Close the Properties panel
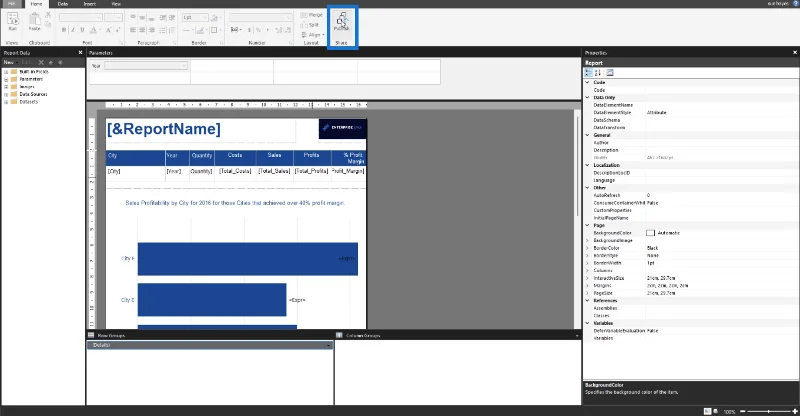The height and width of the screenshot is (416, 800). (x=795, y=53)
